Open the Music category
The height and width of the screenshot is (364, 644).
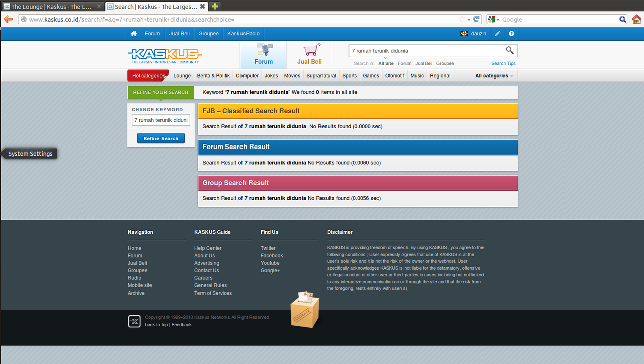pos(417,76)
